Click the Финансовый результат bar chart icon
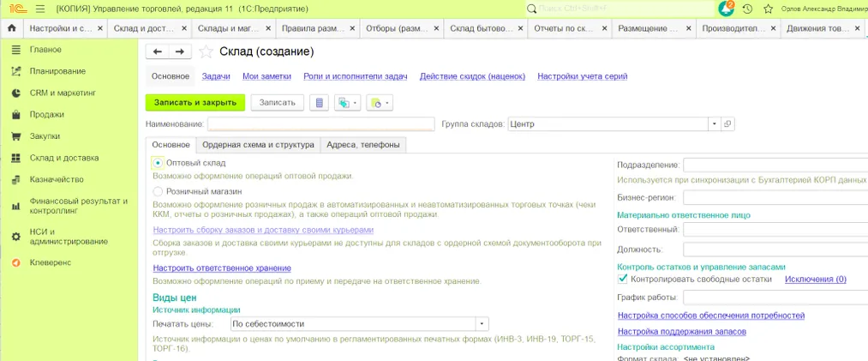The height and width of the screenshot is (361, 868). pyautogui.click(x=16, y=206)
